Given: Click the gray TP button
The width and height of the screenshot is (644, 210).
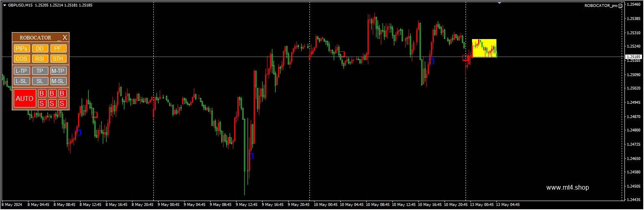Looking at the screenshot, I should point(40,71).
